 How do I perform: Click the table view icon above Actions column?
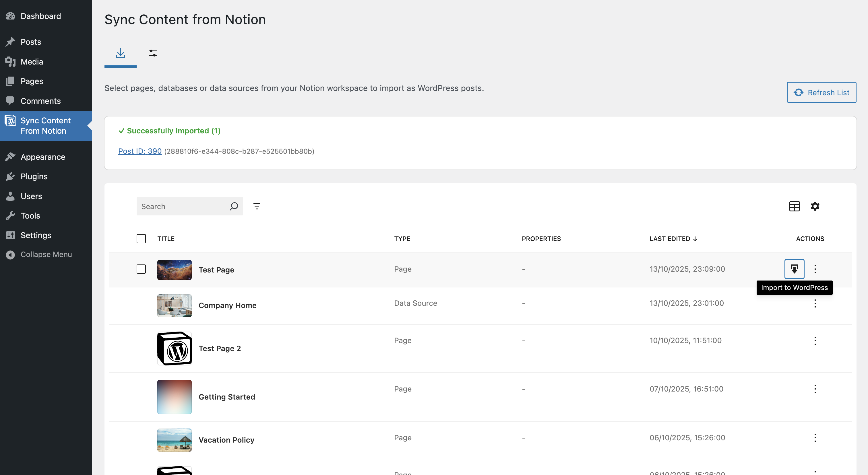794,206
